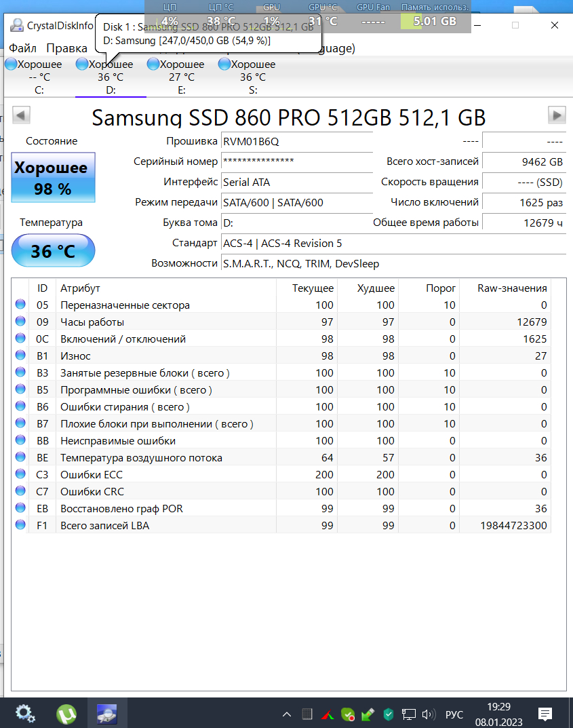
Task: Show hidden system tray icons
Action: 287,714
